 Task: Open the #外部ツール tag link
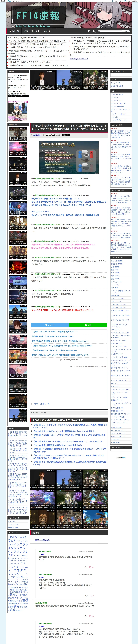point(45,404)
